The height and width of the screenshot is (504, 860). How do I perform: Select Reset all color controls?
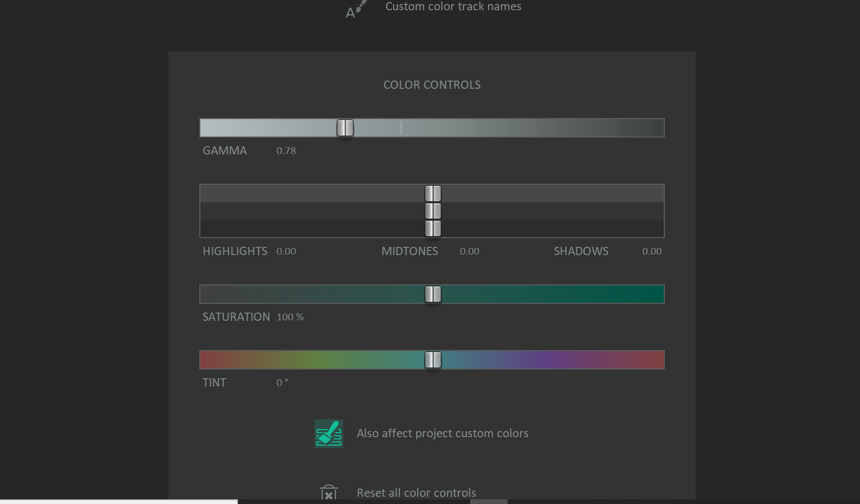416,493
